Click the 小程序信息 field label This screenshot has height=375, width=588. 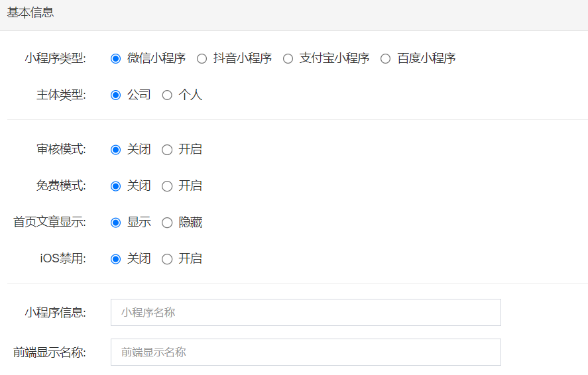click(56, 313)
